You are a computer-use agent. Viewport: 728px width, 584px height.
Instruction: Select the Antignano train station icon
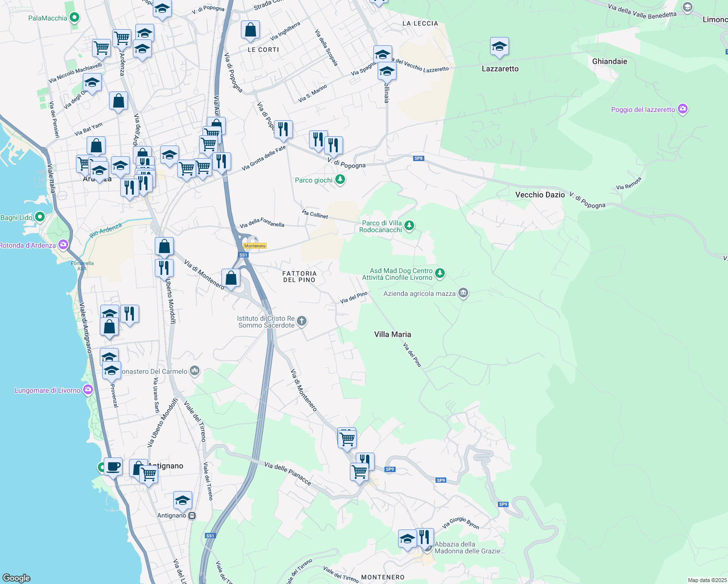[192, 515]
